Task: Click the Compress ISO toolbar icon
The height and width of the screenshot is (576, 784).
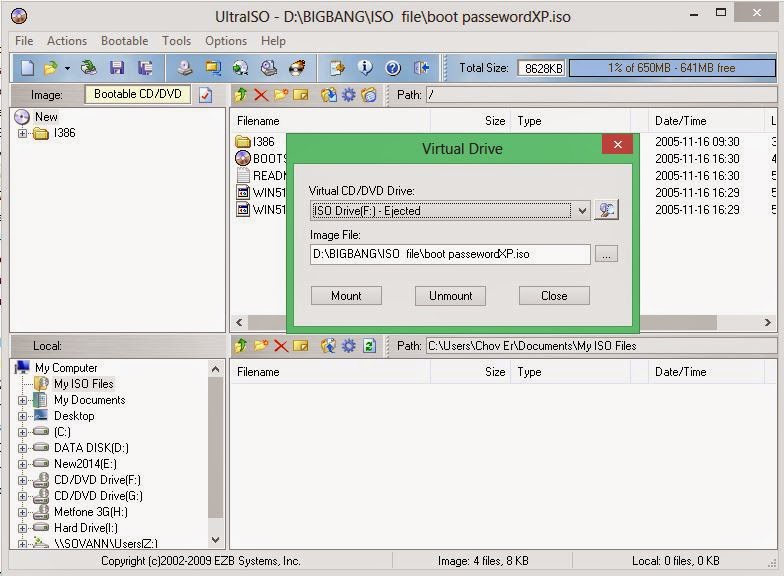Action: click(214, 68)
